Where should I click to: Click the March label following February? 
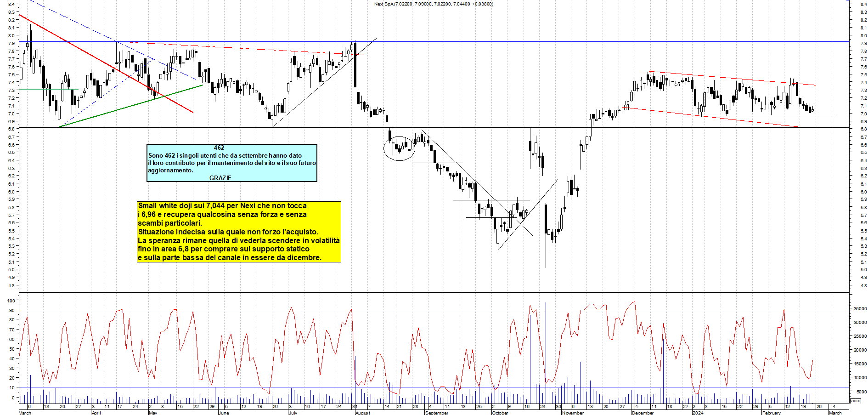point(835,413)
